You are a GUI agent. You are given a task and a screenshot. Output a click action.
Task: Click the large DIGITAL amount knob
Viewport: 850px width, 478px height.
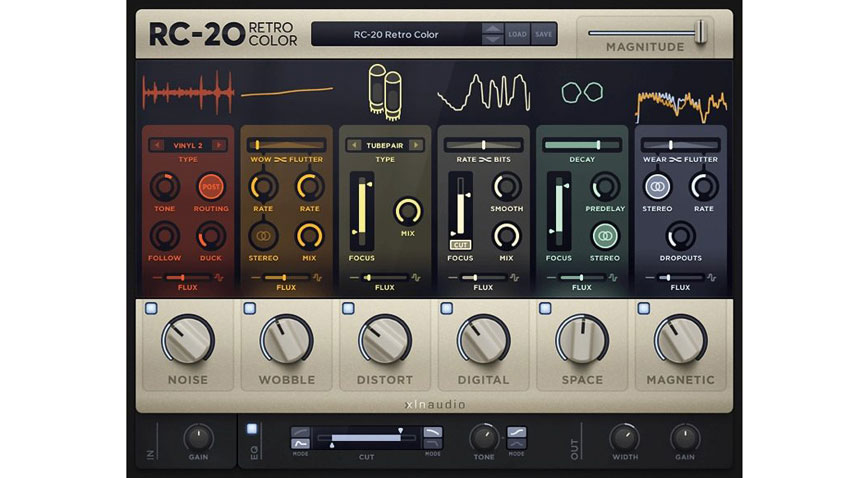(483, 340)
